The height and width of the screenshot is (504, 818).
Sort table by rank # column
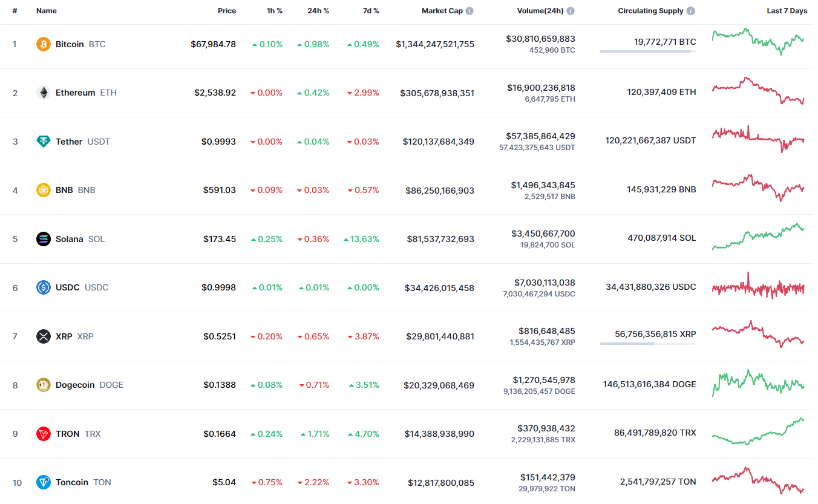point(15,11)
